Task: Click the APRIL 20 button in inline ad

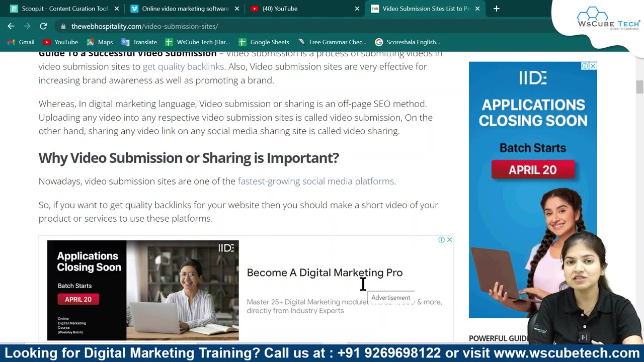Action: pyautogui.click(x=78, y=299)
